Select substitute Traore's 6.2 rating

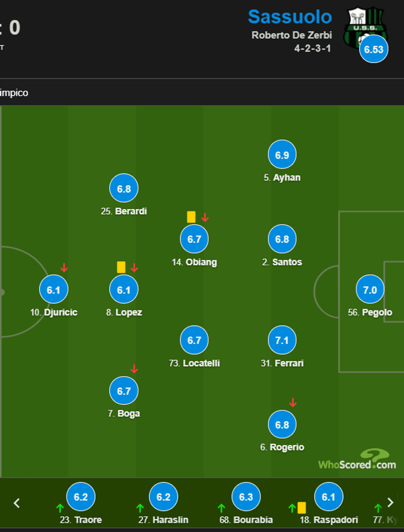tap(81, 497)
